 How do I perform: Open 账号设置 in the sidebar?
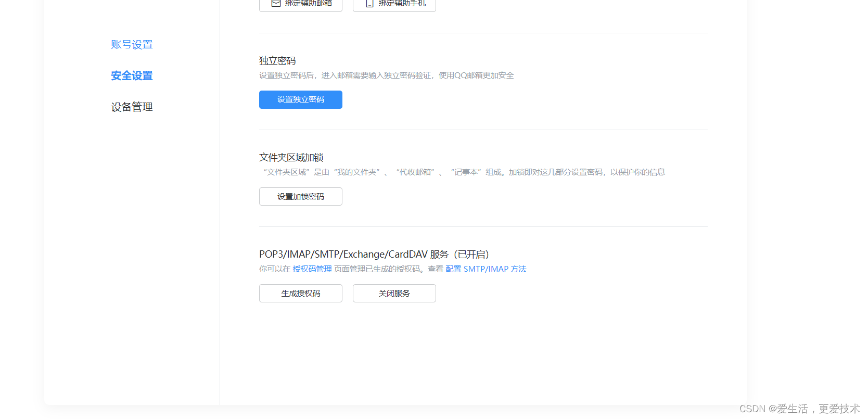tap(132, 45)
